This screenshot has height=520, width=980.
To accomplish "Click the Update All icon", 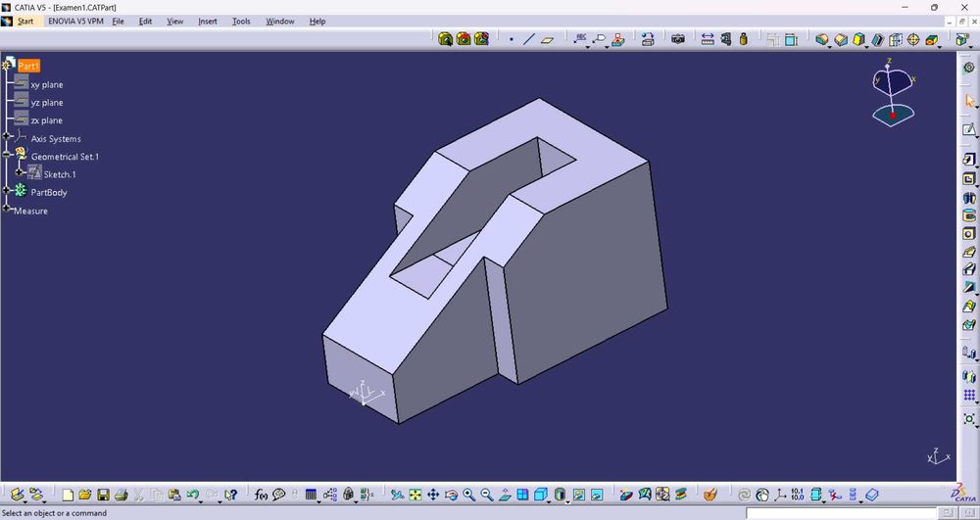I will click(744, 496).
